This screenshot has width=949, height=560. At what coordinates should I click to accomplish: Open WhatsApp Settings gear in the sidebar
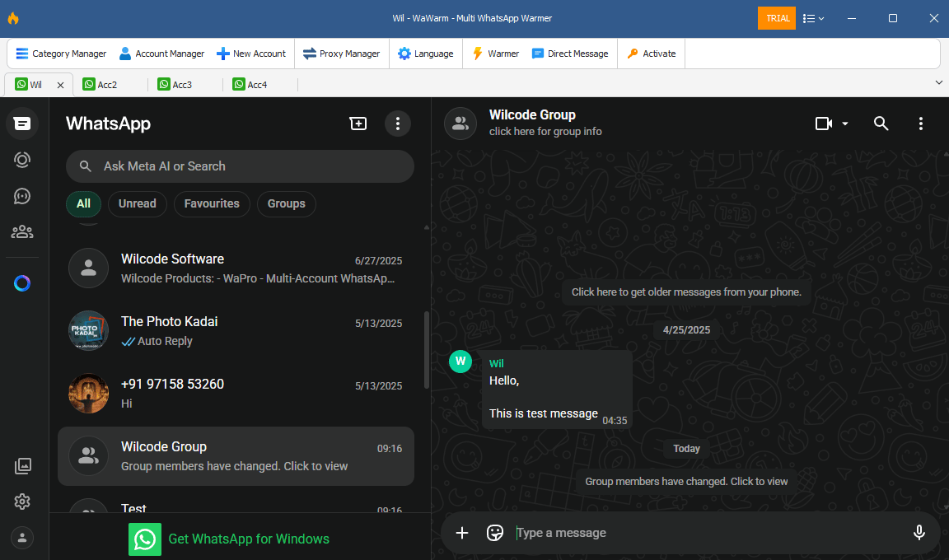pos(22,501)
